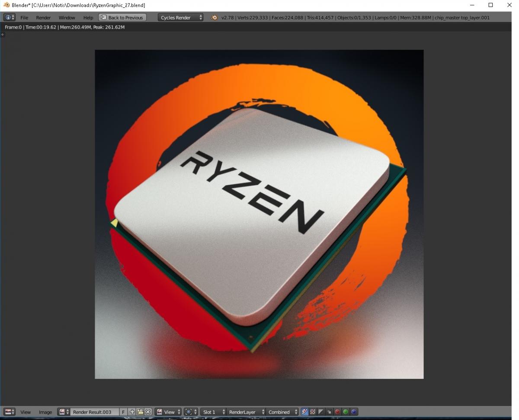Browse linked images with image icon
This screenshot has width=519, height=420.
[x=64, y=412]
